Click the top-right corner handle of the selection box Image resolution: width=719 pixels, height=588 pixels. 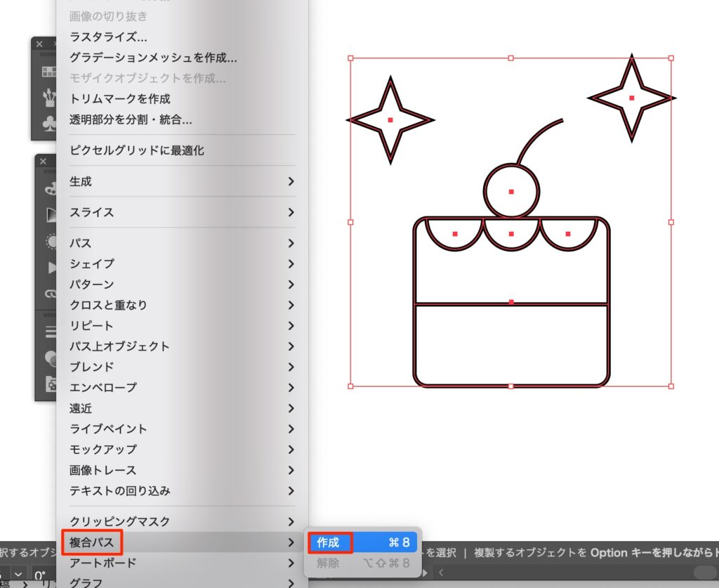(671, 58)
